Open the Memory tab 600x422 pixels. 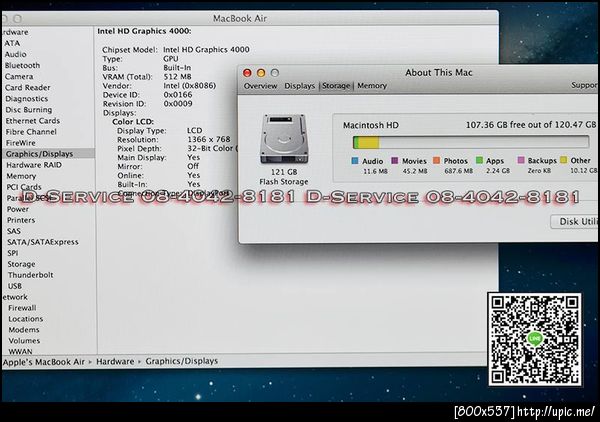[372, 86]
